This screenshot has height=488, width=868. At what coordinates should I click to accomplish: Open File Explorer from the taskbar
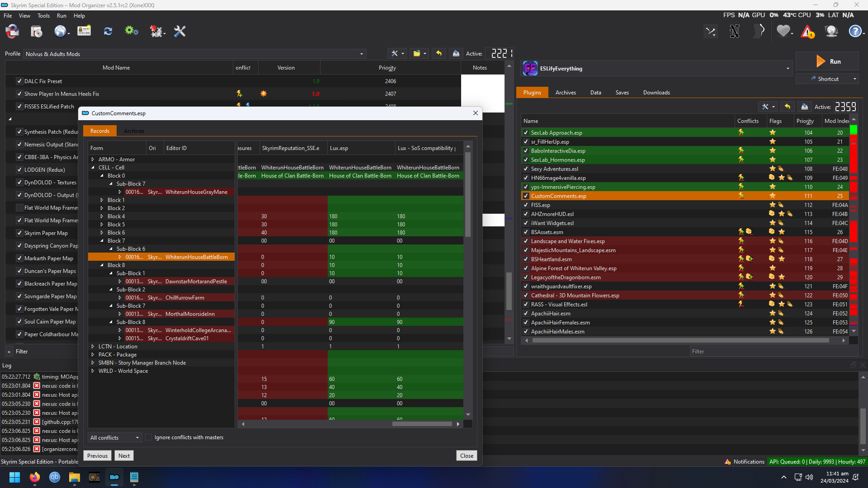(x=74, y=477)
